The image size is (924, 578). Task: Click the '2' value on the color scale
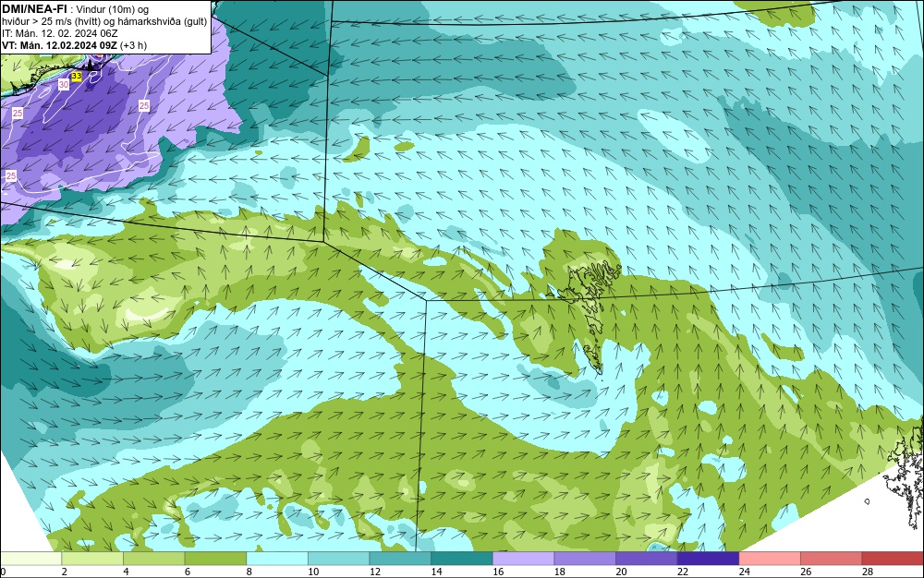(x=65, y=572)
